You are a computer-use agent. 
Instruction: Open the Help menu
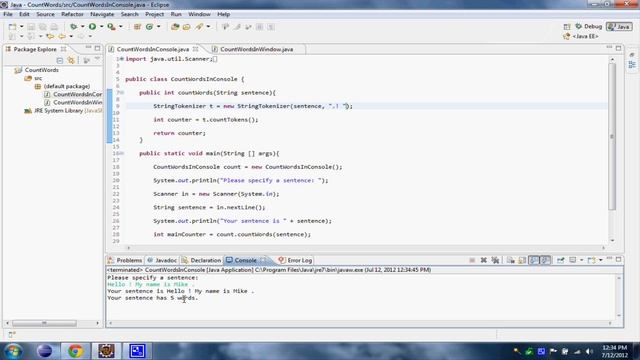[223, 14]
